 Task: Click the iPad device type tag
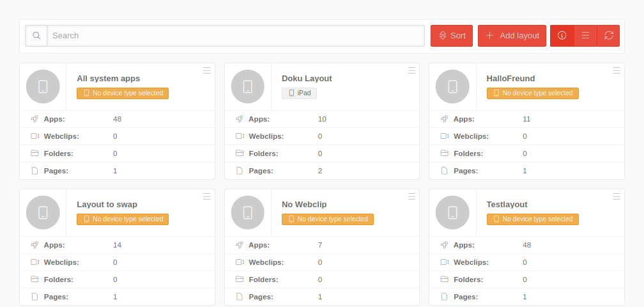point(299,93)
